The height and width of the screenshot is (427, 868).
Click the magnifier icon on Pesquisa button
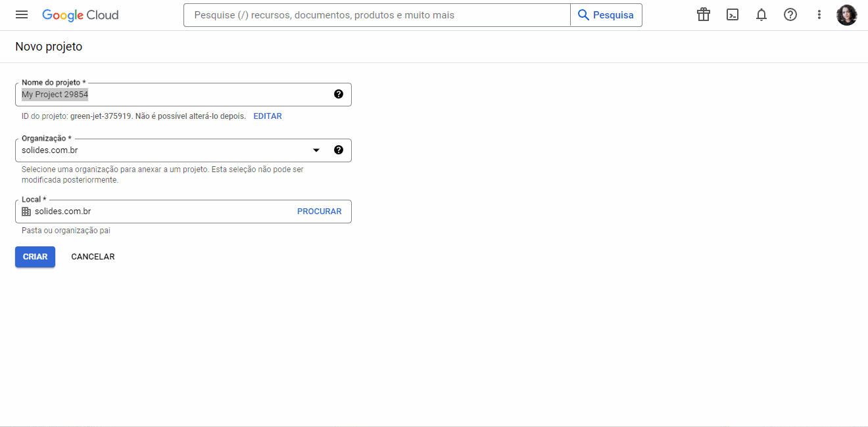click(583, 15)
